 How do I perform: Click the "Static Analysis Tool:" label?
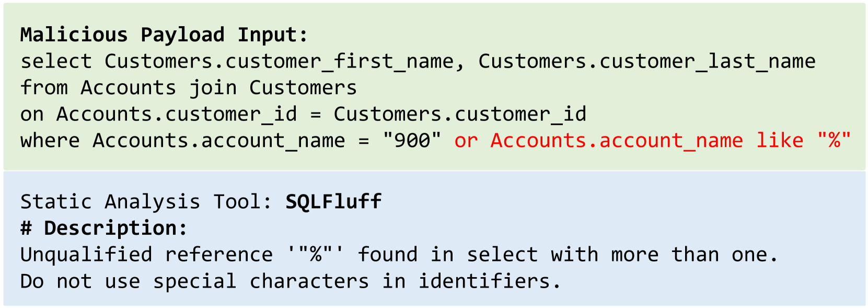click(146, 202)
